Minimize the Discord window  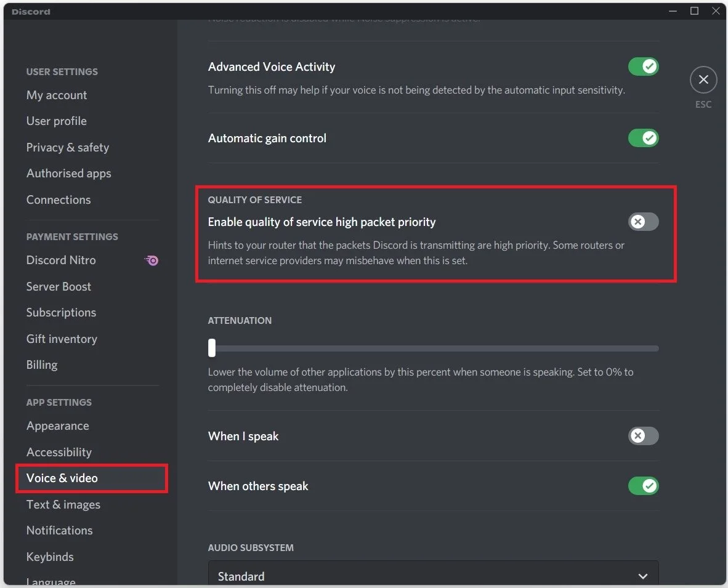(673, 10)
